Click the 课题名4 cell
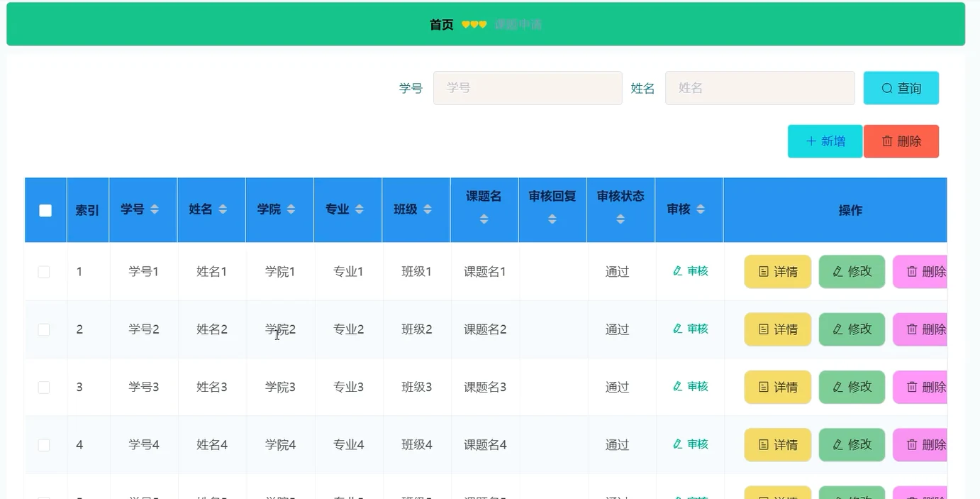The height and width of the screenshot is (499, 980). pyautogui.click(x=485, y=445)
